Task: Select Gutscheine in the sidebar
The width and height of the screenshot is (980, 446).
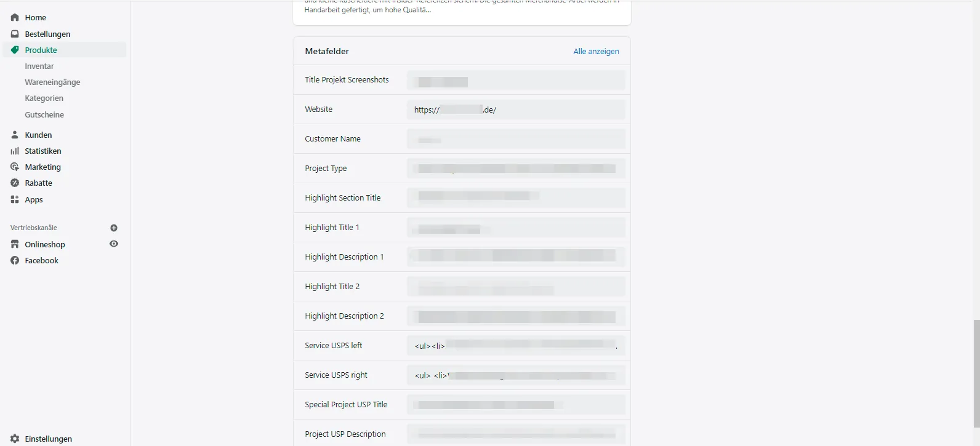Action: click(44, 114)
